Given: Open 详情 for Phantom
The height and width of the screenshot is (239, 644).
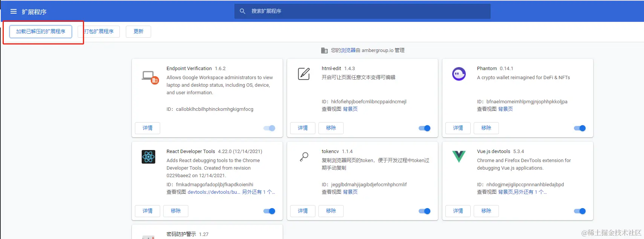Looking at the screenshot, I should [458, 128].
